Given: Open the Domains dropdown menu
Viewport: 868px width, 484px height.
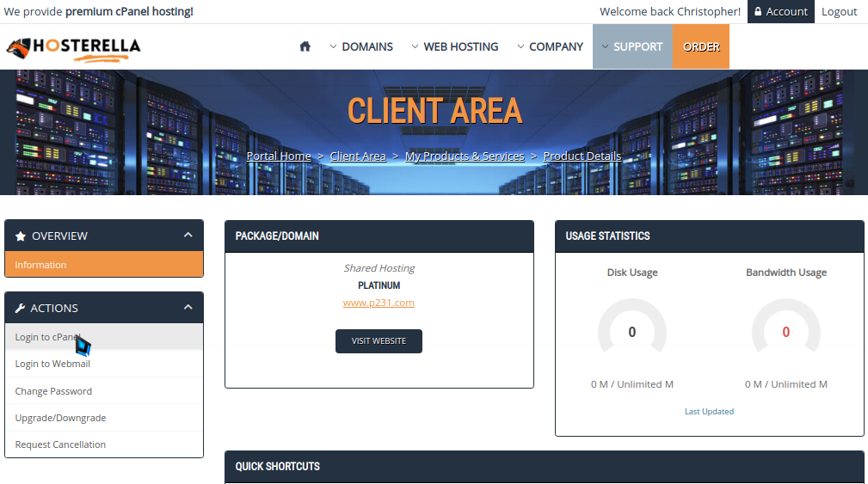Looking at the screenshot, I should pos(361,46).
